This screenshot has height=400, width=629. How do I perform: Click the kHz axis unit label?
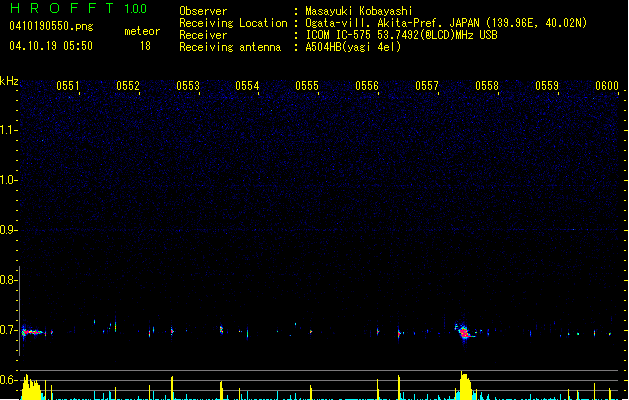pos(9,81)
